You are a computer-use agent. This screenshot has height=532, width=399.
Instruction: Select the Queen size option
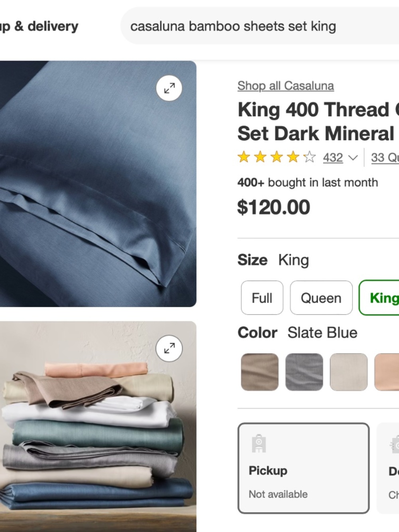point(321,298)
